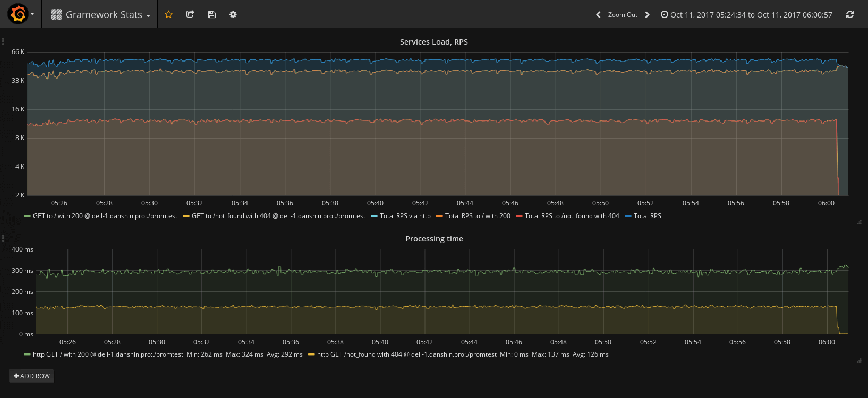This screenshot has height=398, width=868.
Task: Open the Processing time panel title menu
Action: click(433, 239)
